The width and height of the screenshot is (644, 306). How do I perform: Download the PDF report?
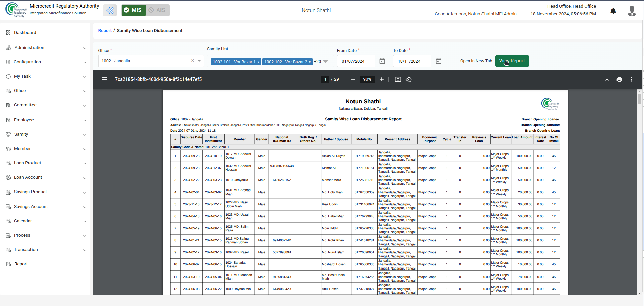(x=607, y=79)
